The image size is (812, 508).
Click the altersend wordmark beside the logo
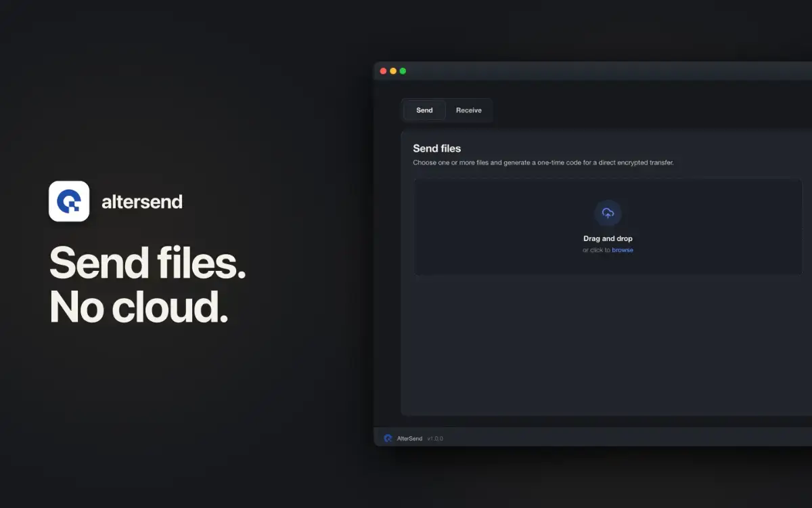pos(142,202)
